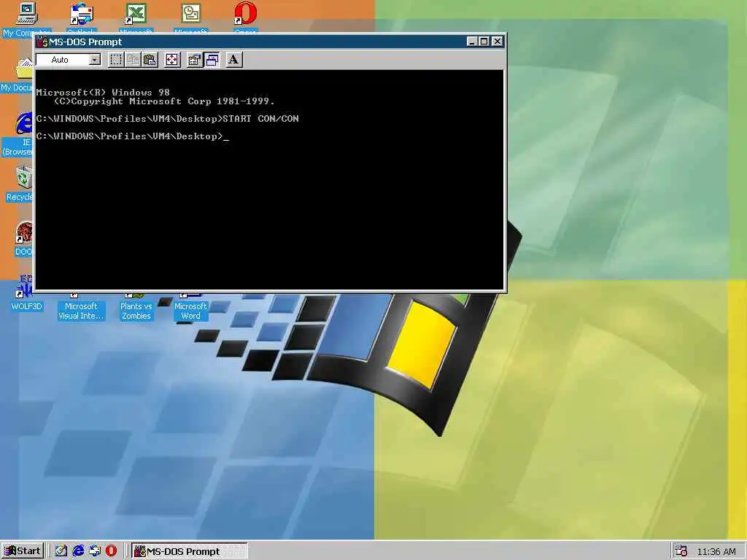Screen dimensions: 747x560
Task: Launch Internet Explorer from quick launch
Action: [77, 551]
